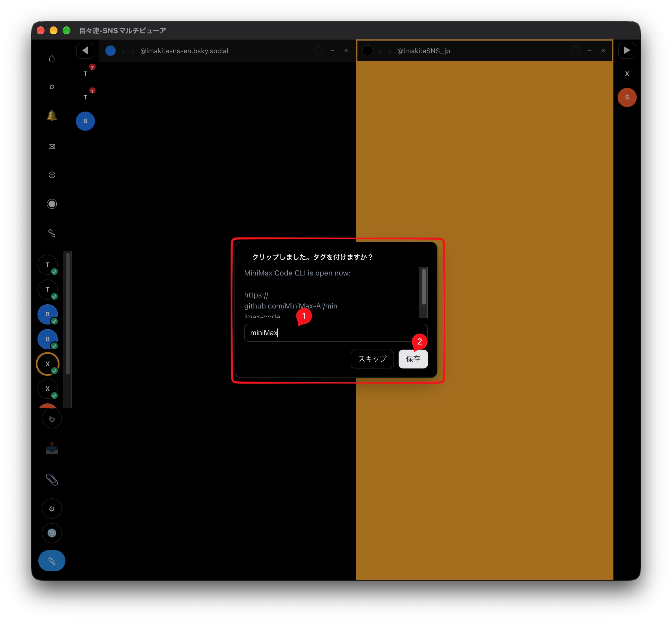The height and width of the screenshot is (622, 672).
Task: Select the @imakitaSNS_jp pane title
Action: coord(423,51)
